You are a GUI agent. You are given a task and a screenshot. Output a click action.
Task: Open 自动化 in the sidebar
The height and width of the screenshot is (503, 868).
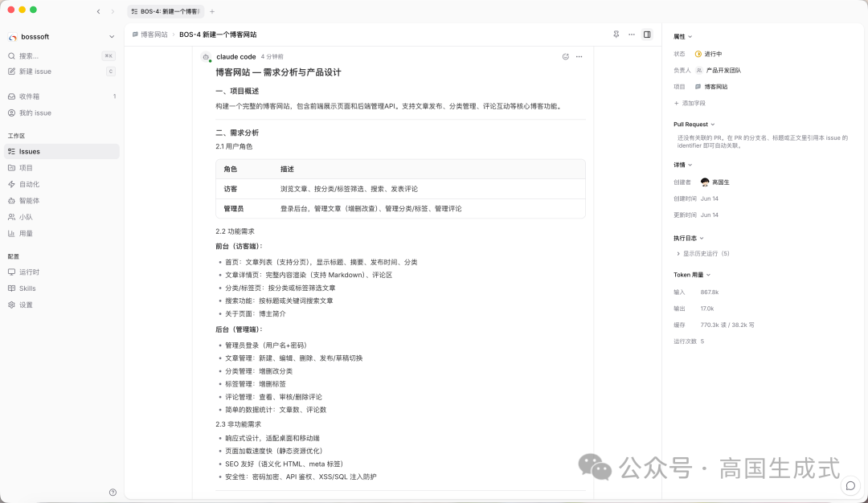point(61,184)
